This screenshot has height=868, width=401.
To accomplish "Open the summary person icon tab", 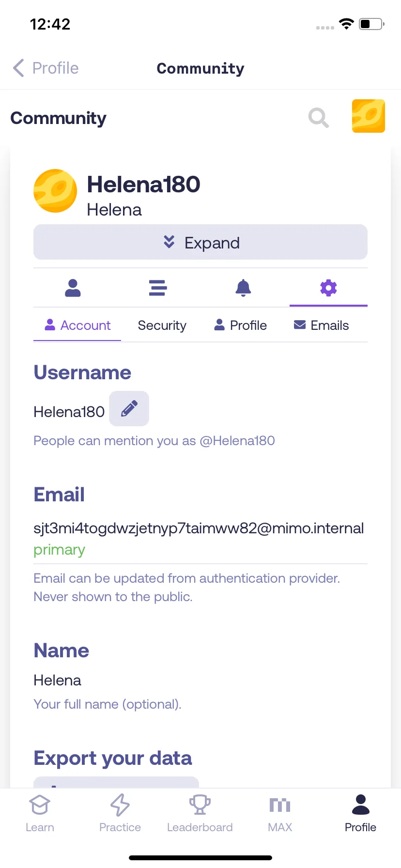I will pos(73,288).
